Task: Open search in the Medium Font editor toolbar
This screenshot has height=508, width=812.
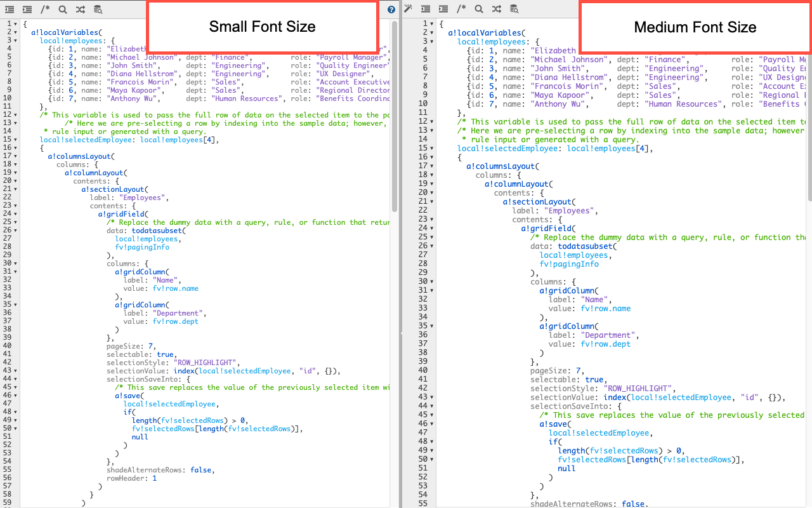Action: click(x=479, y=9)
